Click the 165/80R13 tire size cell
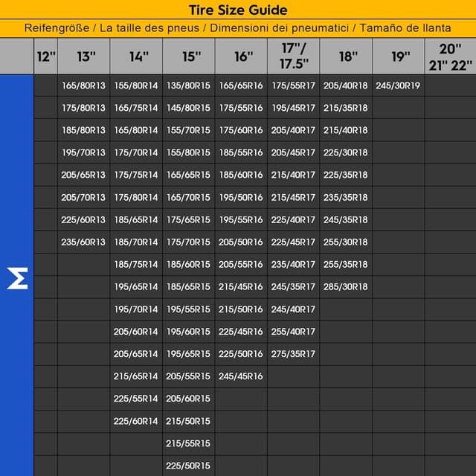The width and height of the screenshot is (476, 476). [x=83, y=86]
